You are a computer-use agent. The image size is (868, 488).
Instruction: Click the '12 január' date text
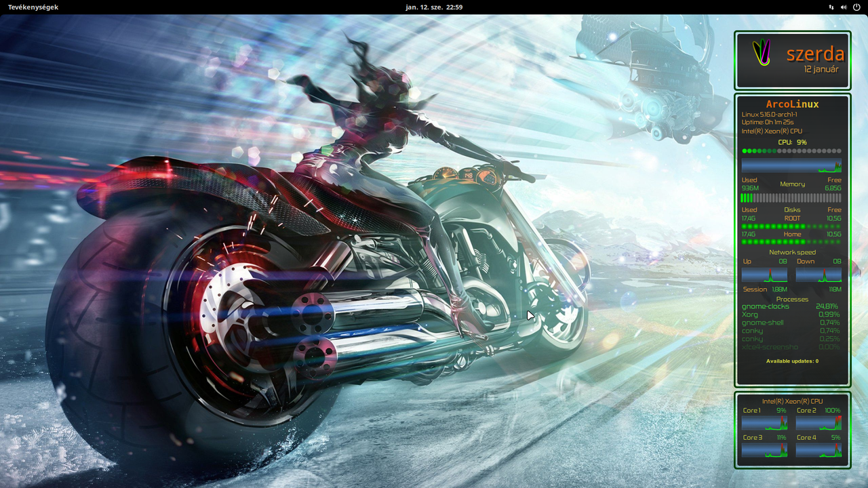pos(821,69)
